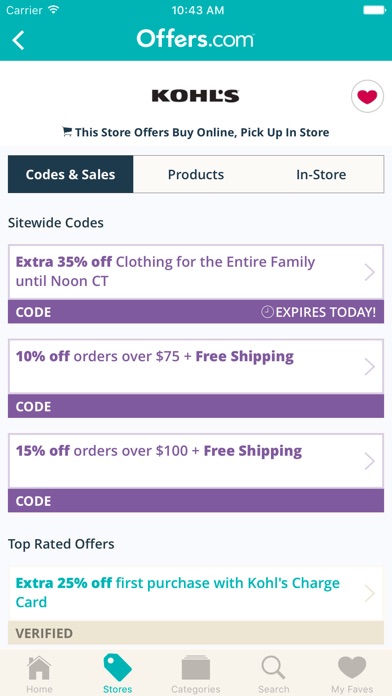Screen dimensions: 392x696
Task: Toggle the heart favorite for Kohl's
Action: pos(367,96)
